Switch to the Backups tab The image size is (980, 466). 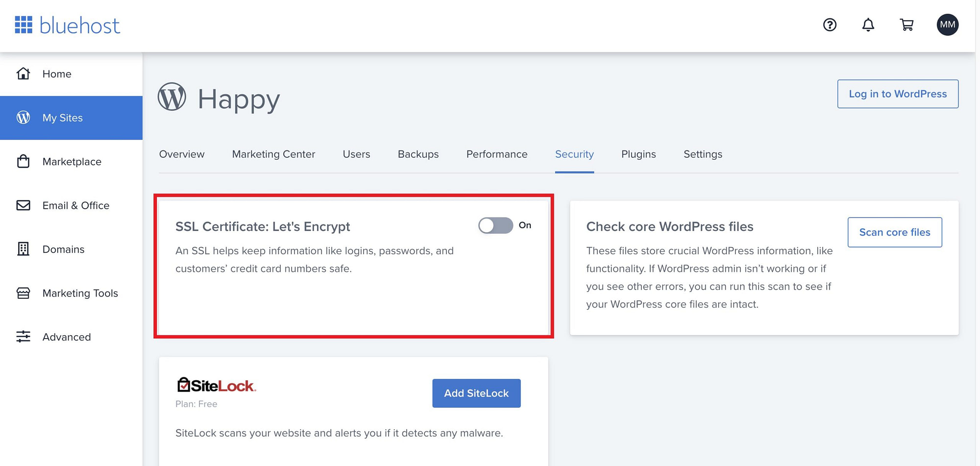click(x=418, y=154)
